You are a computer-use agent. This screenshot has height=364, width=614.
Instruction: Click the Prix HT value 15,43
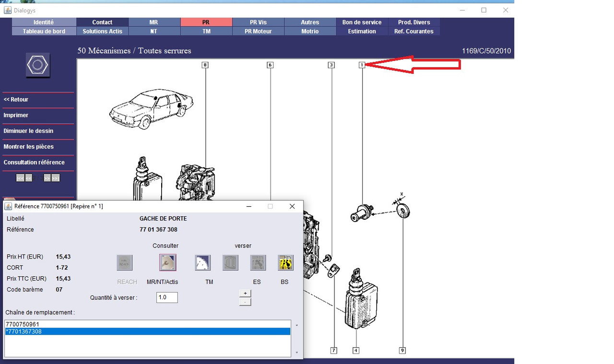pyautogui.click(x=63, y=257)
